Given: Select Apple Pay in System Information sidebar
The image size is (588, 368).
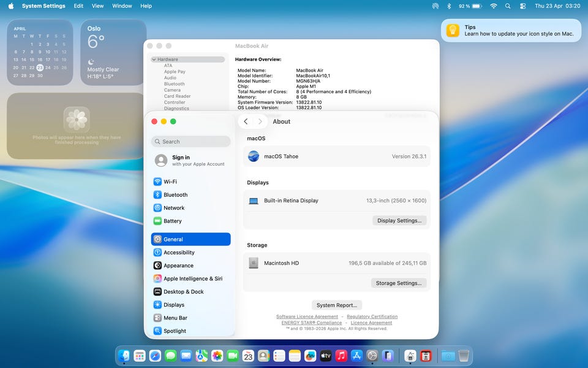Looking at the screenshot, I should [x=175, y=71].
